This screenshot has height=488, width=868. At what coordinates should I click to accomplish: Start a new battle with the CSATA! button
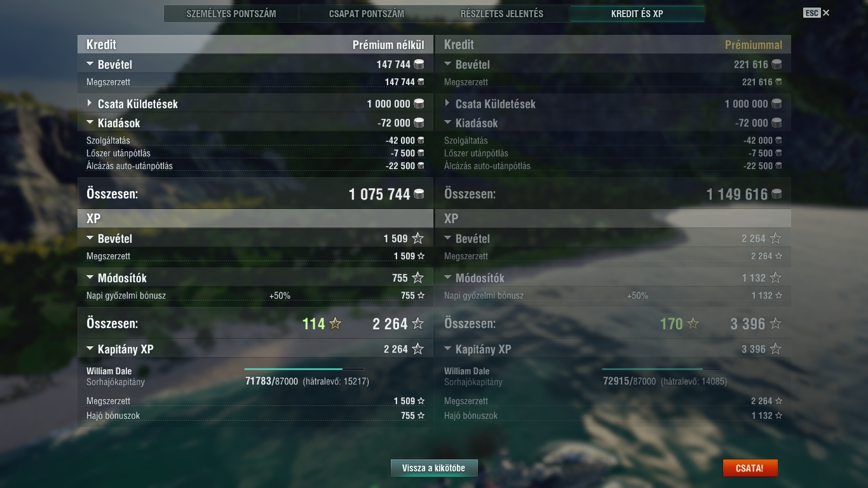pos(750,468)
